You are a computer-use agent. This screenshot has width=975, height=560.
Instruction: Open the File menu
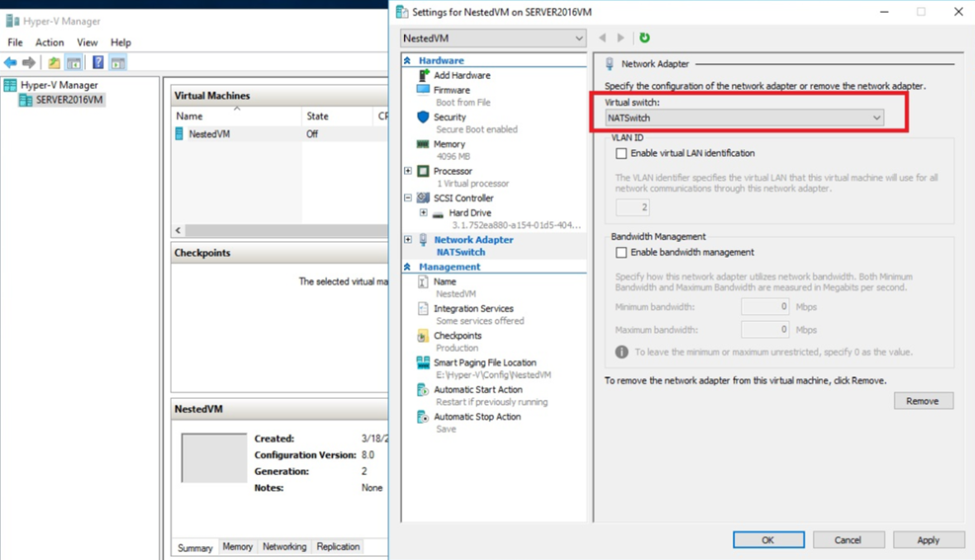click(x=15, y=42)
